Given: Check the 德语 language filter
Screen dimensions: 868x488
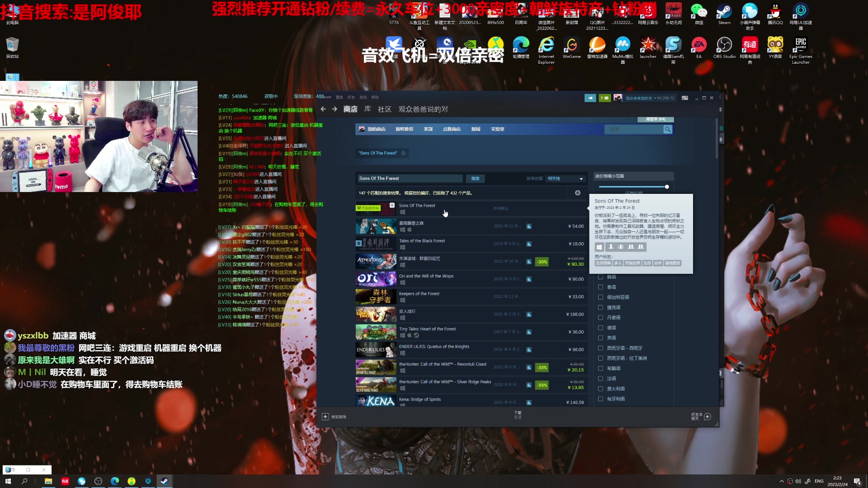Looking at the screenshot, I should (x=600, y=328).
